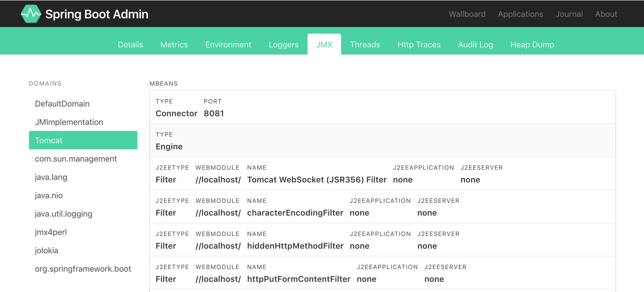644x292 pixels.
Task: Open the Loggers tab
Action: click(284, 44)
